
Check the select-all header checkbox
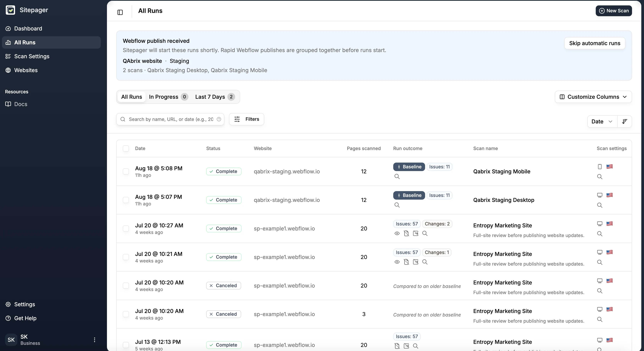[x=126, y=148]
